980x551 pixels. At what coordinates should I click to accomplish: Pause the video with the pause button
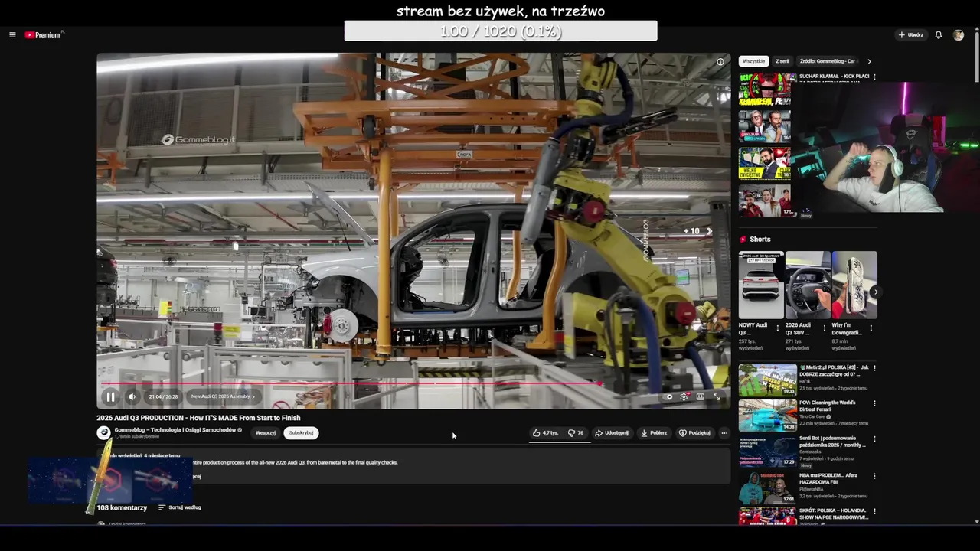110,396
